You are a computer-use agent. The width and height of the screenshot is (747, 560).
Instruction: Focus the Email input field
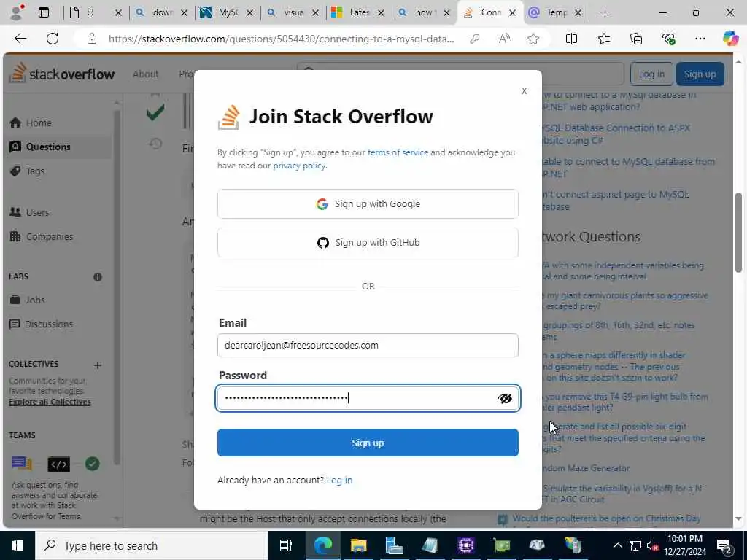tap(368, 345)
